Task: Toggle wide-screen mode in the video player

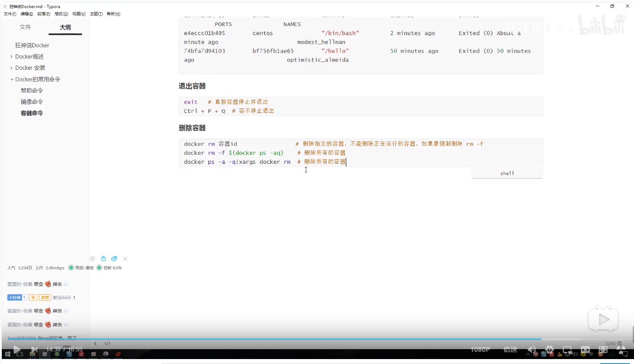Action: [x=585, y=349]
